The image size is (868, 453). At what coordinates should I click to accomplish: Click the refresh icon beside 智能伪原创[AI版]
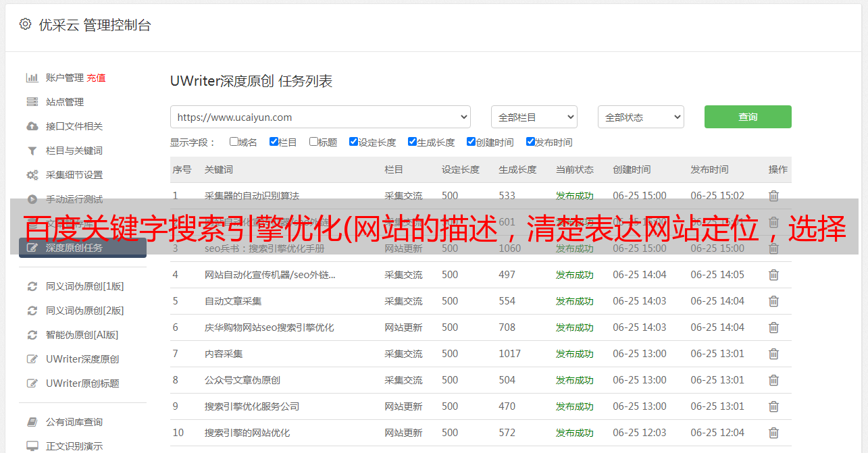click(32, 335)
